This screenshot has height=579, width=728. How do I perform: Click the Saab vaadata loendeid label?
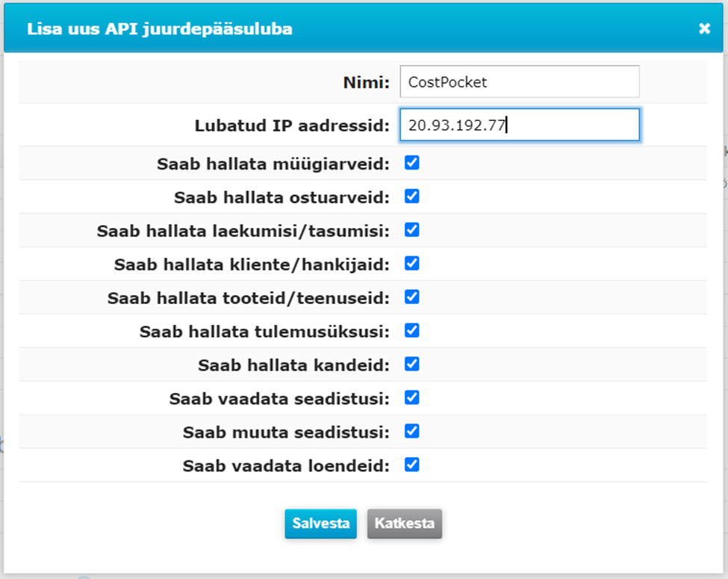point(286,466)
